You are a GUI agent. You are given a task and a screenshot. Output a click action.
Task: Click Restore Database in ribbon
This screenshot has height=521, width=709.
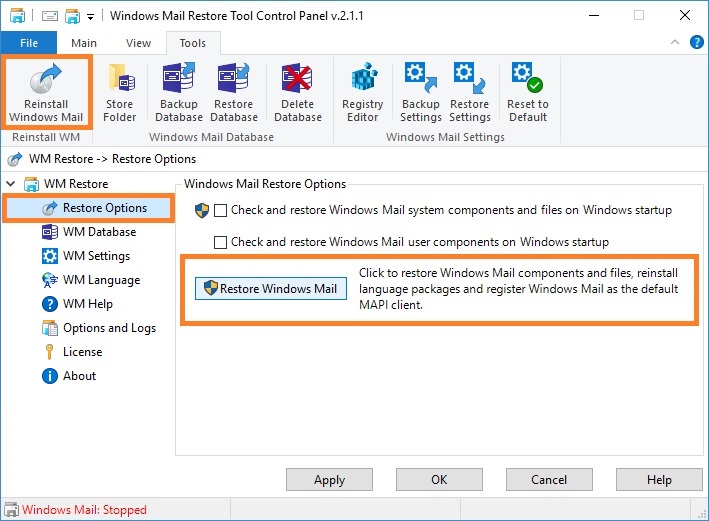[234, 92]
